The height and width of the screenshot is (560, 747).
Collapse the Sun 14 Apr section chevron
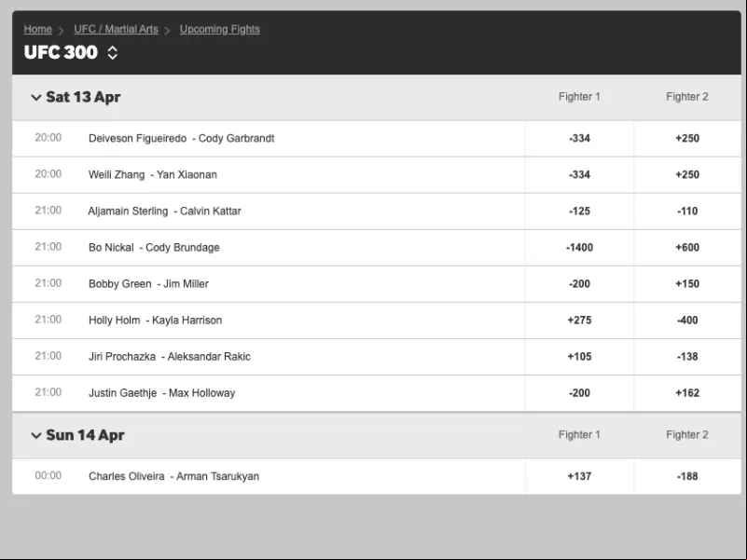pos(36,436)
